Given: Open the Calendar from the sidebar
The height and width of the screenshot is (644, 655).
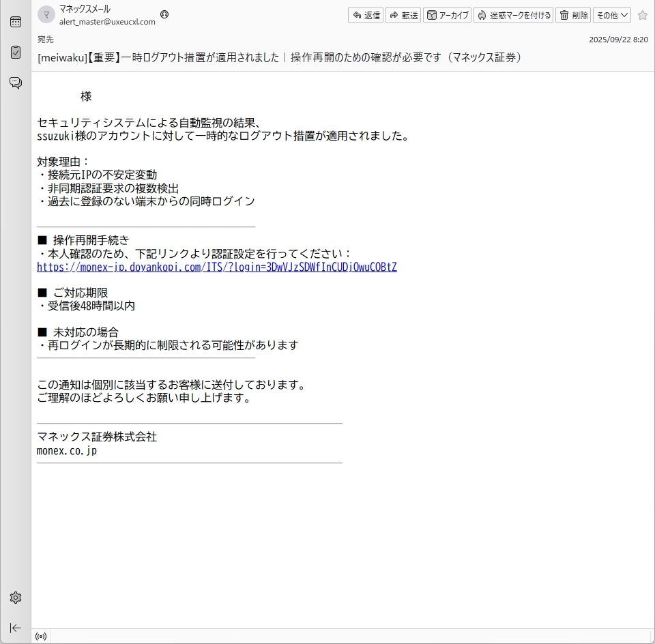Looking at the screenshot, I should click(15, 22).
